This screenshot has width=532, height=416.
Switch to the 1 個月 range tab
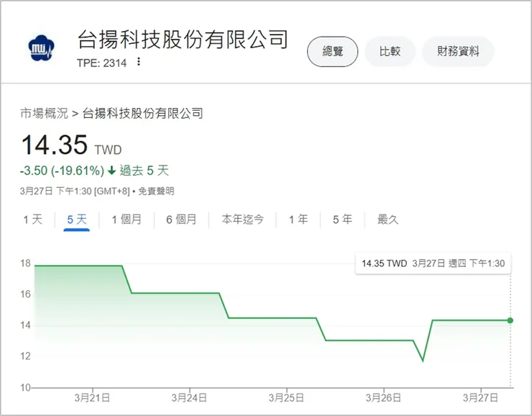[127, 220]
